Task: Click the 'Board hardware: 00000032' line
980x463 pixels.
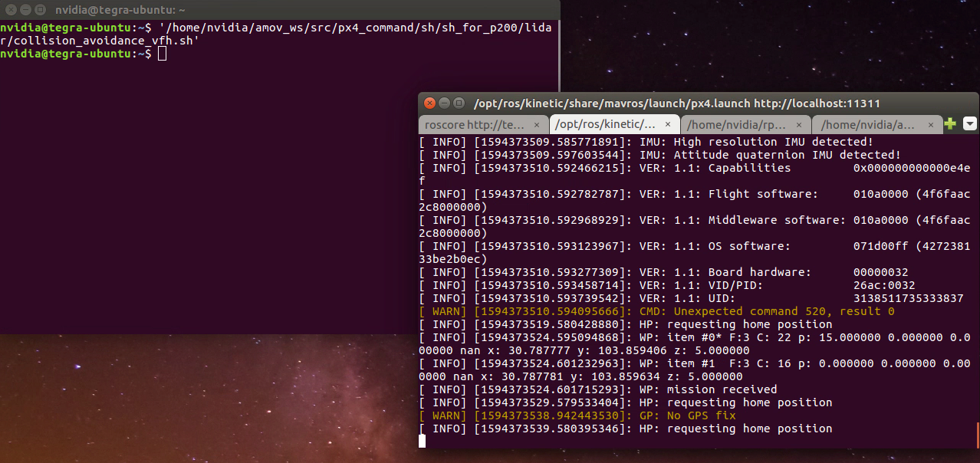Action: (663, 272)
